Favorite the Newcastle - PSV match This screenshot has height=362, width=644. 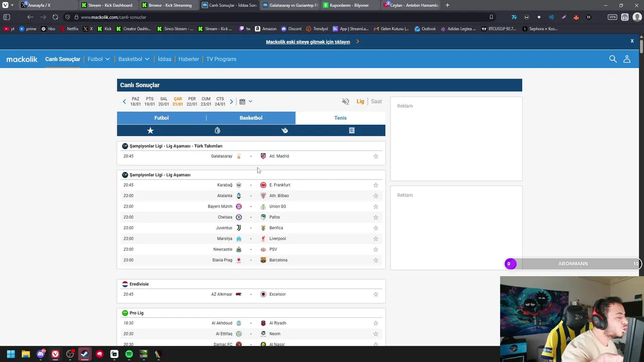[x=375, y=249]
